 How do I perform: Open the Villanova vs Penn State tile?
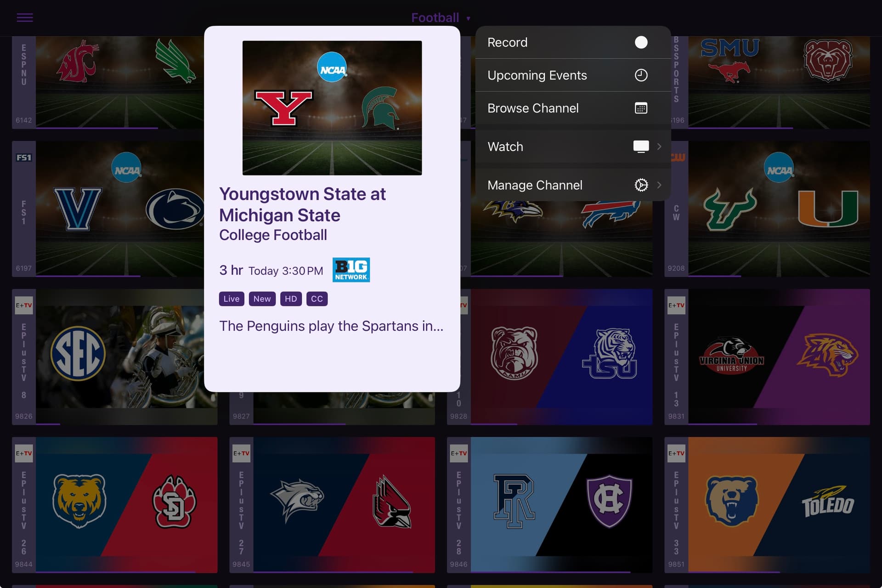[119, 209]
